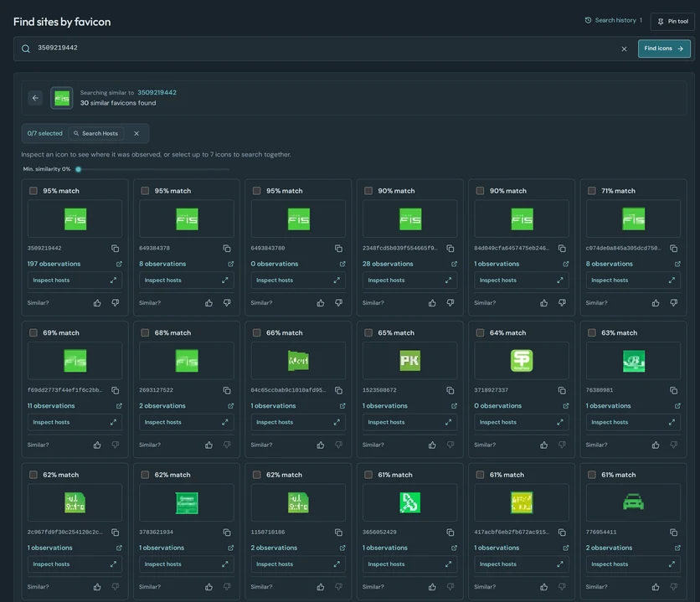Open external link for 11 observations
Screen dimensions: 700x602
119,406
